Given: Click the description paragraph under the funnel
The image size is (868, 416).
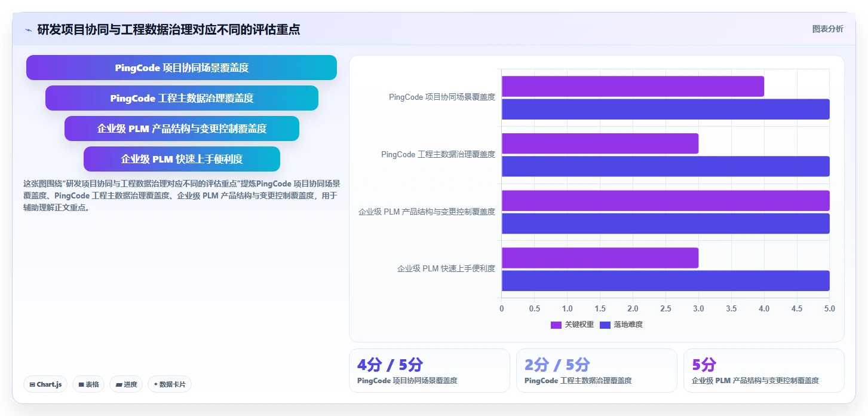Looking at the screenshot, I should click(x=182, y=195).
